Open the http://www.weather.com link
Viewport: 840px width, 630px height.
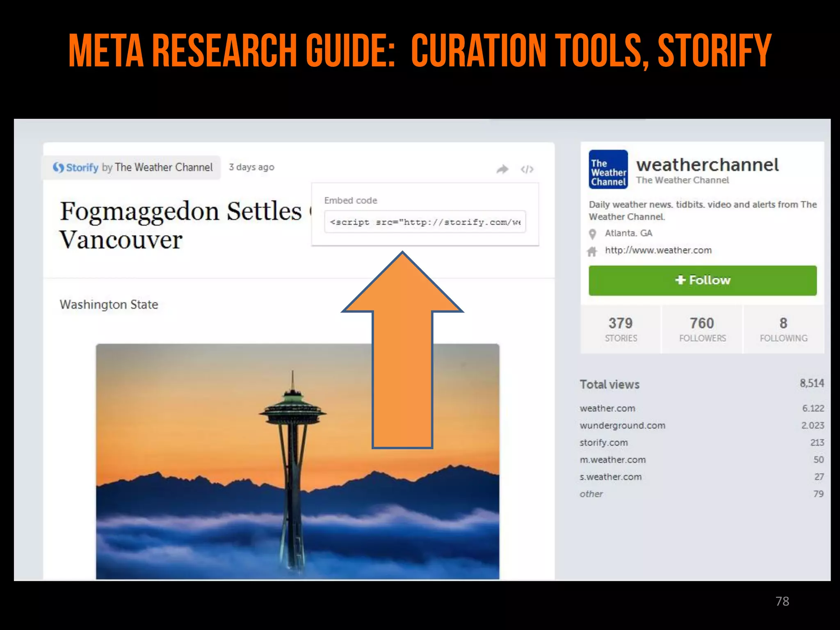[658, 250]
